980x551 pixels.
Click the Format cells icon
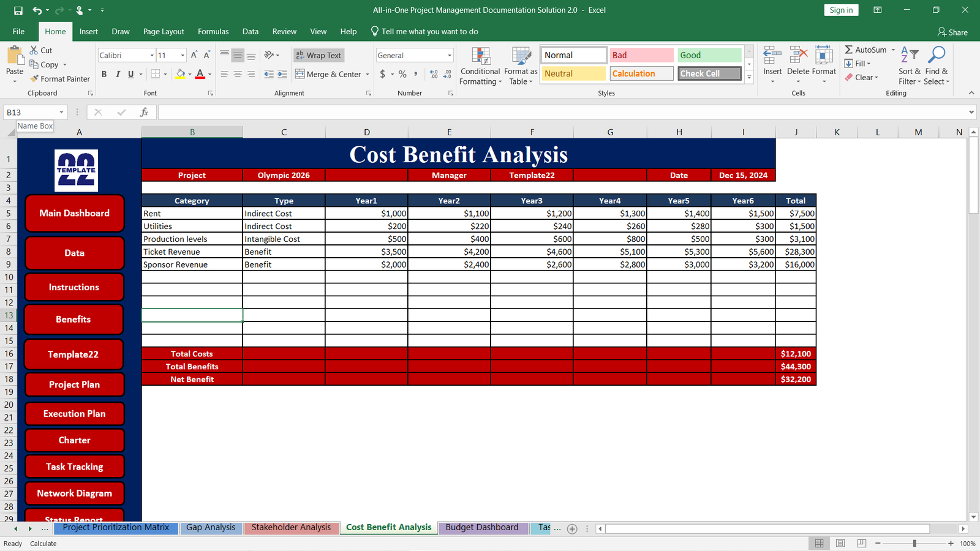[824, 55]
